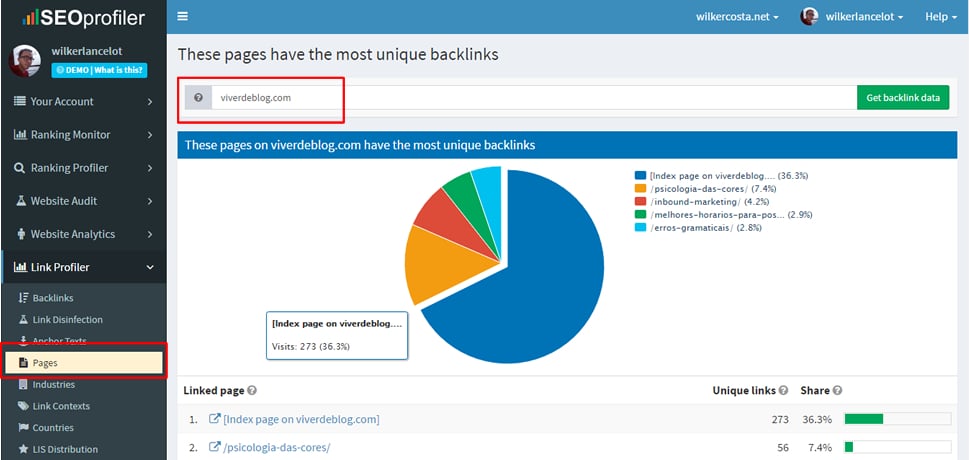Expand the Your Account menu chevron
Screen dimensions: 969x460
(x=150, y=101)
